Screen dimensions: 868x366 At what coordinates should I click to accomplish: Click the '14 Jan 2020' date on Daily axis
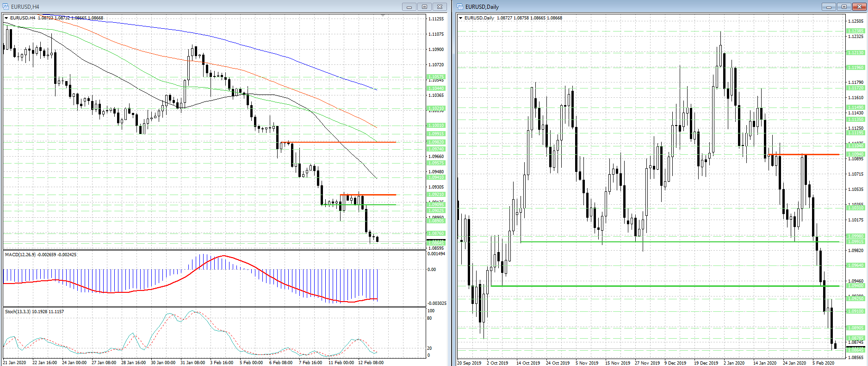765,363
